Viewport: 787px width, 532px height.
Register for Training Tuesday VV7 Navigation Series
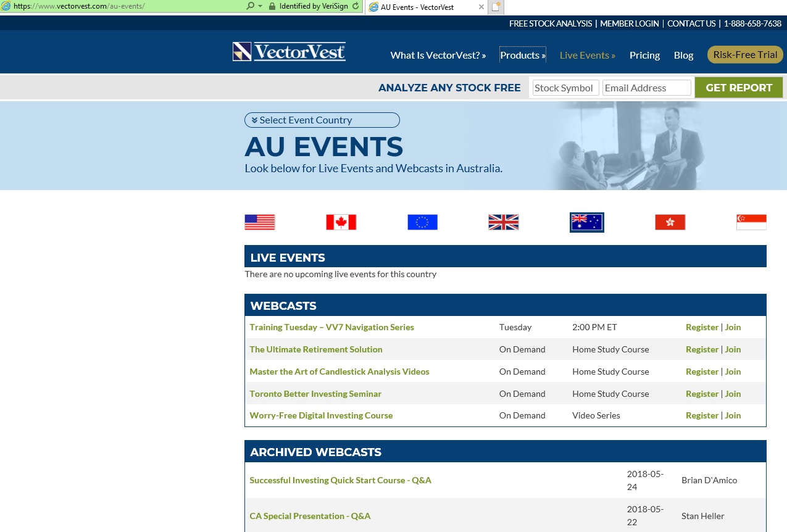pos(702,327)
